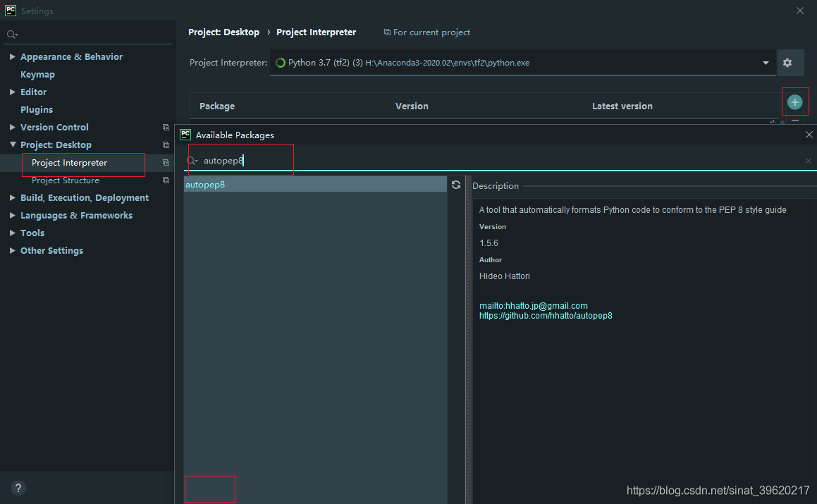The width and height of the screenshot is (817, 504).
Task: Select Project Interpreter tree item
Action: [69, 163]
